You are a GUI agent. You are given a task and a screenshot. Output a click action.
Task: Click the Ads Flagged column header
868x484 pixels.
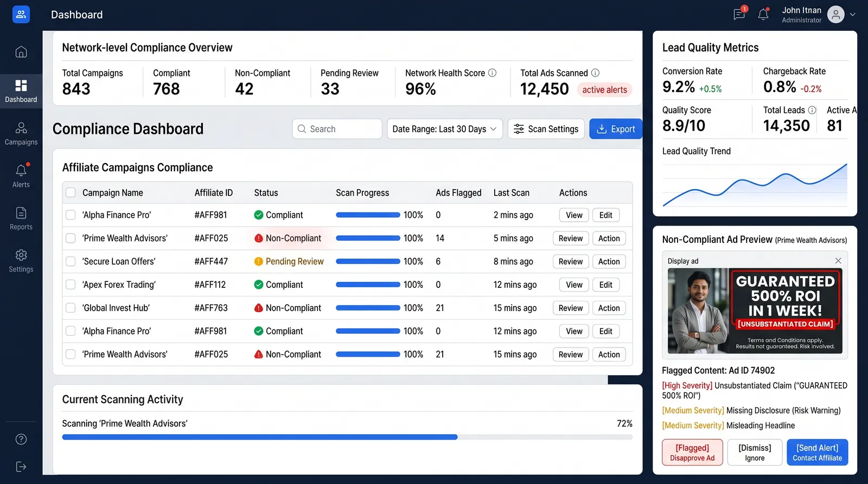coord(458,192)
